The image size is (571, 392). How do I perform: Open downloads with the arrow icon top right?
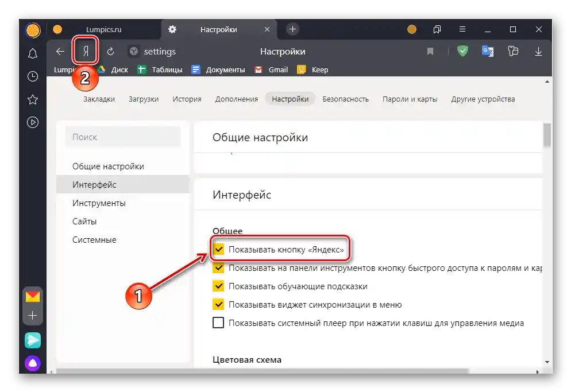point(538,52)
